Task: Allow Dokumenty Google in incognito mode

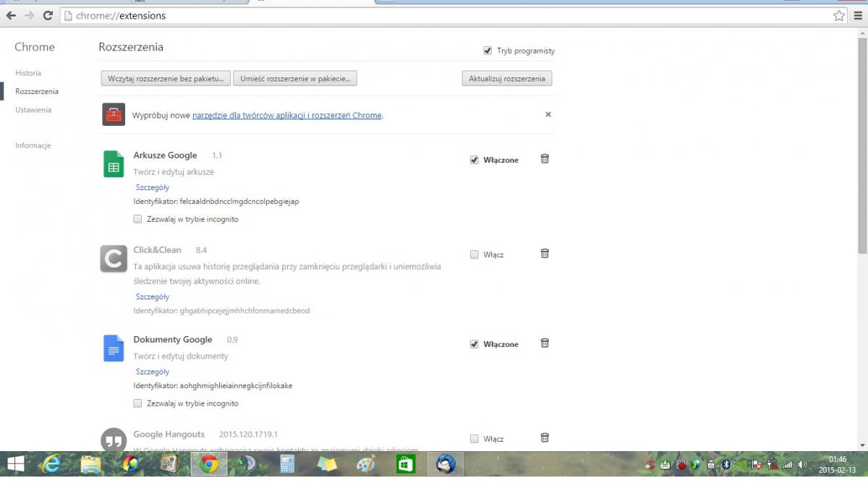Action: click(137, 403)
